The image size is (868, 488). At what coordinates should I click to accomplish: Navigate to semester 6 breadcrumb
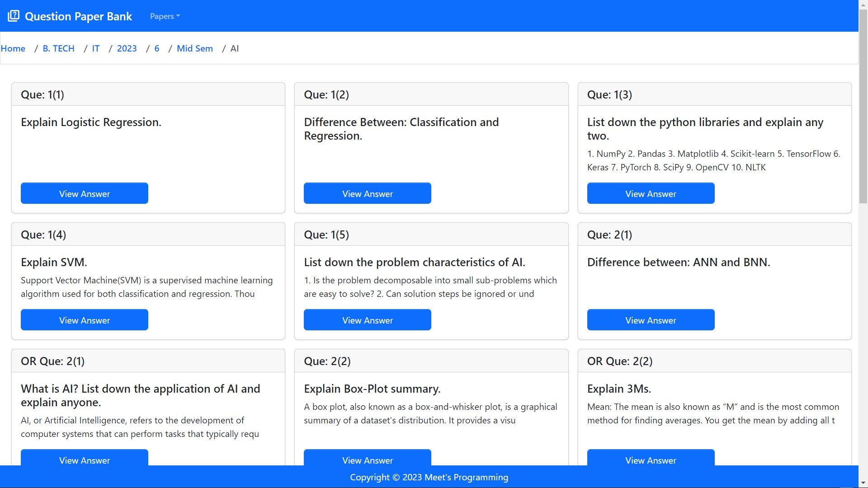[x=156, y=48]
